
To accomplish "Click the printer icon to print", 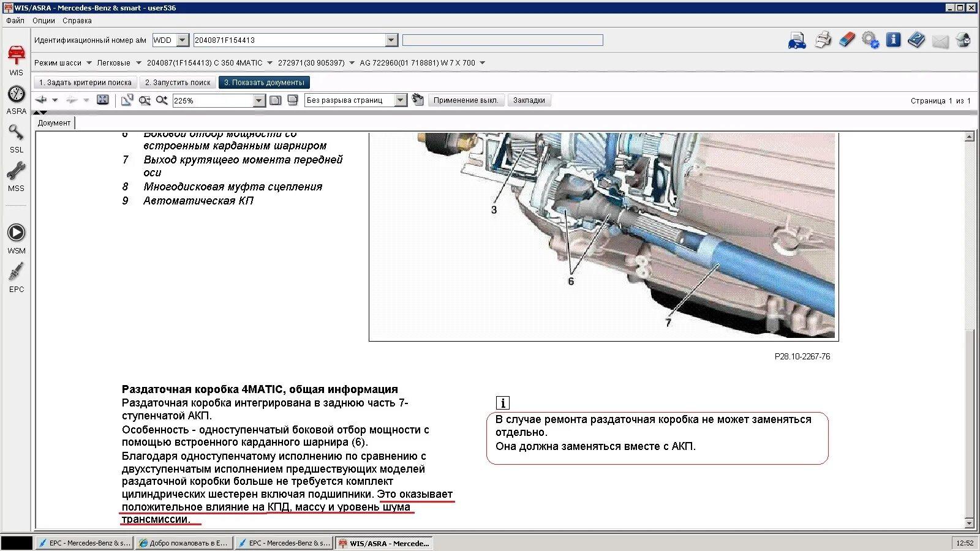I will pos(823,40).
